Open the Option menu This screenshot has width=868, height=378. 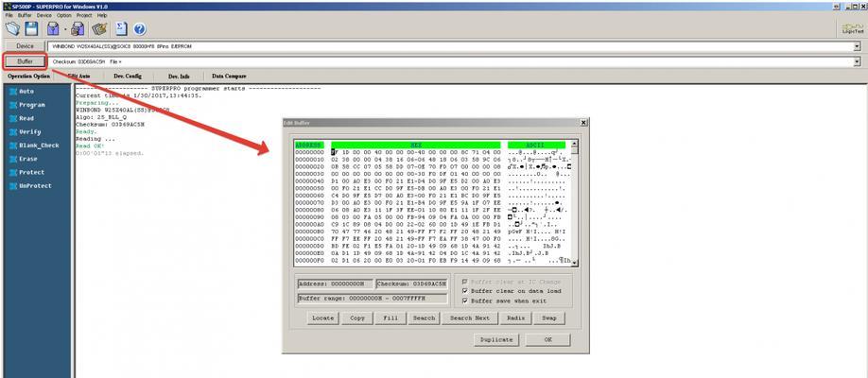64,15
